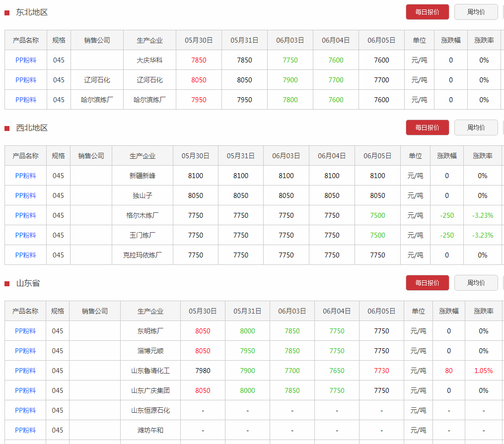Click green 7950 price for 淄博元顺
Viewport: 504px width, 444px height.
[247, 351]
